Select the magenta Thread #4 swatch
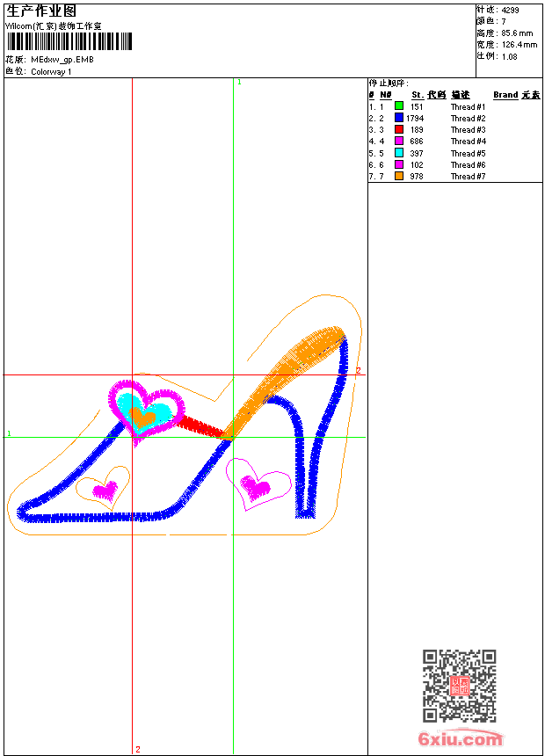The image size is (545, 756). (399, 141)
